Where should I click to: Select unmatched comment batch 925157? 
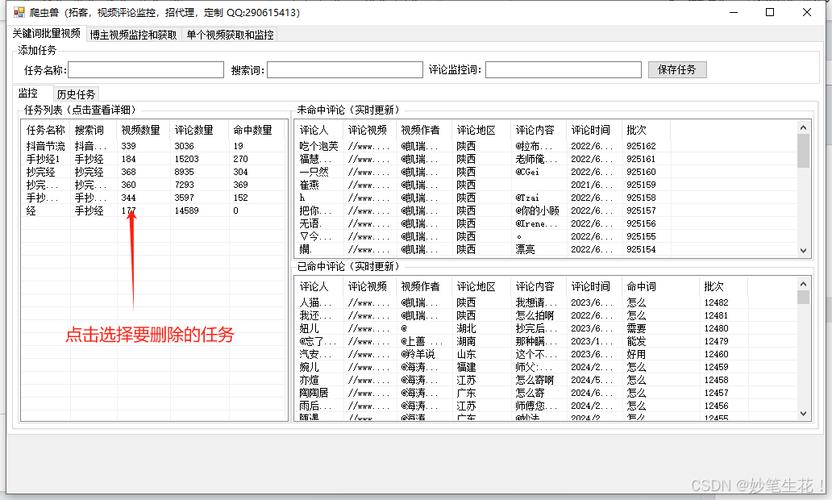(x=545, y=211)
